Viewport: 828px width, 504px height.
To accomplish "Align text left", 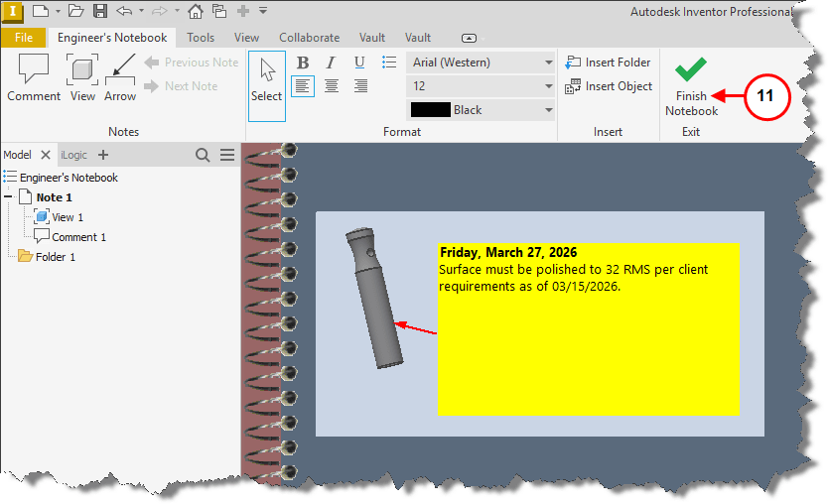I will tap(303, 86).
